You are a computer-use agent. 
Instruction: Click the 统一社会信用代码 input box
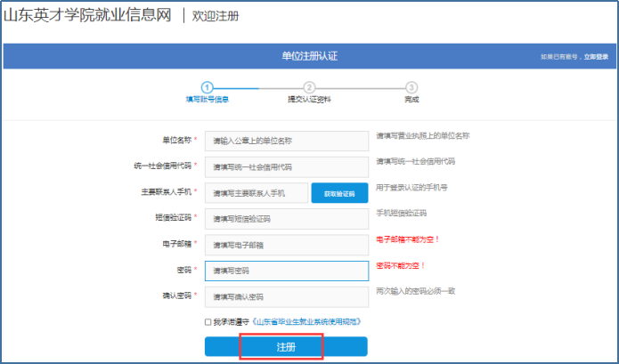(286, 166)
